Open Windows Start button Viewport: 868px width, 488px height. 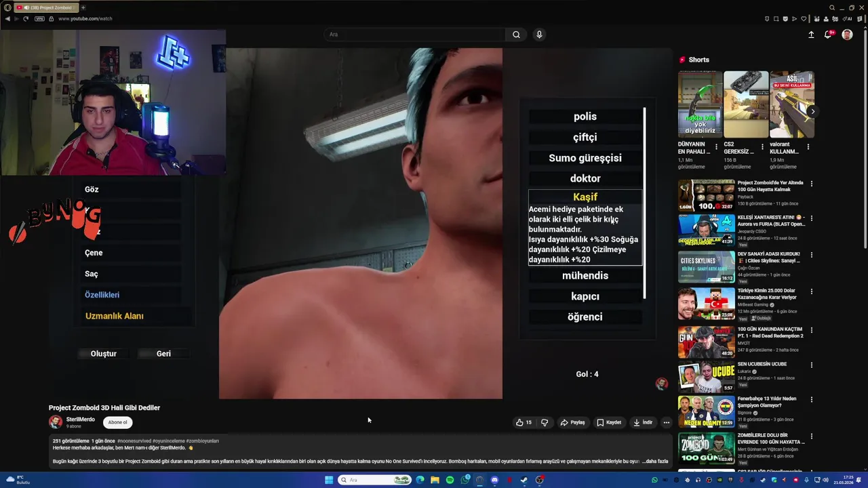(x=329, y=480)
